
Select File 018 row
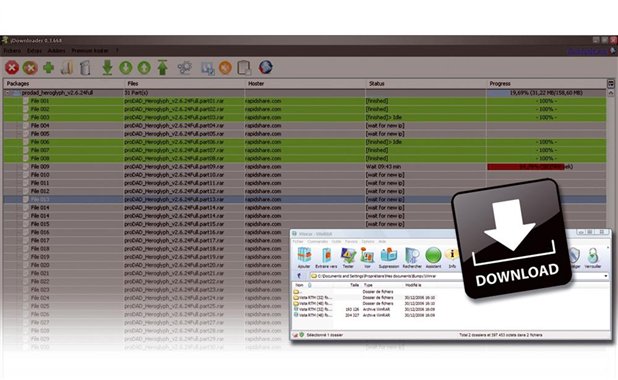[x=147, y=249]
